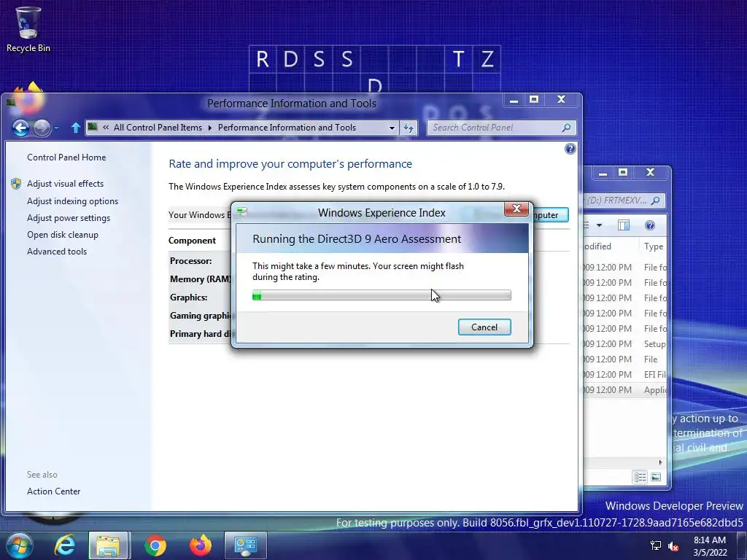Open the Advanced tools link
747x560 pixels.
(57, 252)
